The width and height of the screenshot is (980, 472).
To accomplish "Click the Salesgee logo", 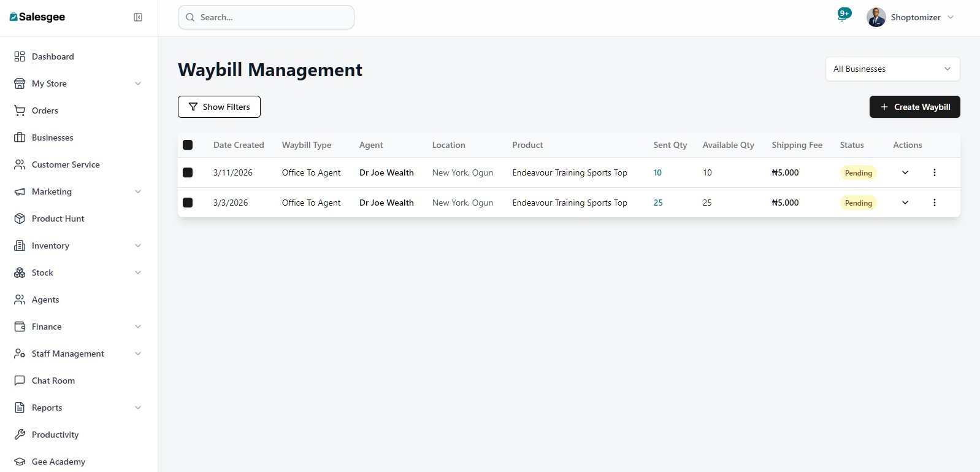I will click(37, 17).
